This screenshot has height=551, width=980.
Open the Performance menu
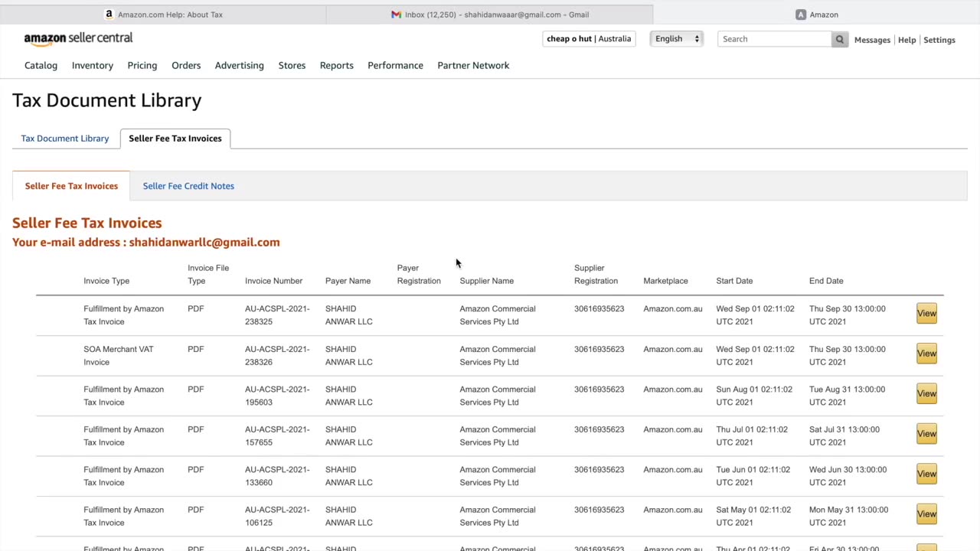[x=395, y=65]
